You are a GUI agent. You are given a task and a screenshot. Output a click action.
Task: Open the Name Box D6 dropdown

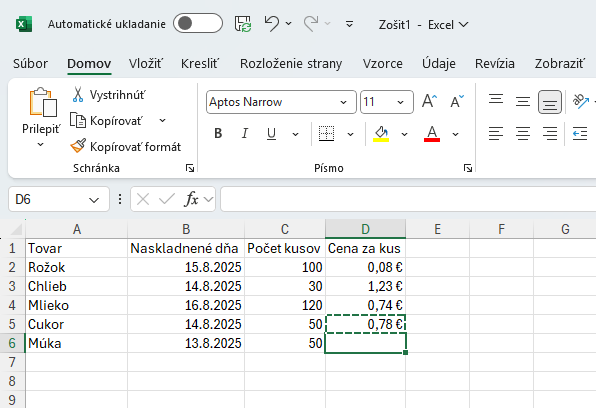coord(94,200)
